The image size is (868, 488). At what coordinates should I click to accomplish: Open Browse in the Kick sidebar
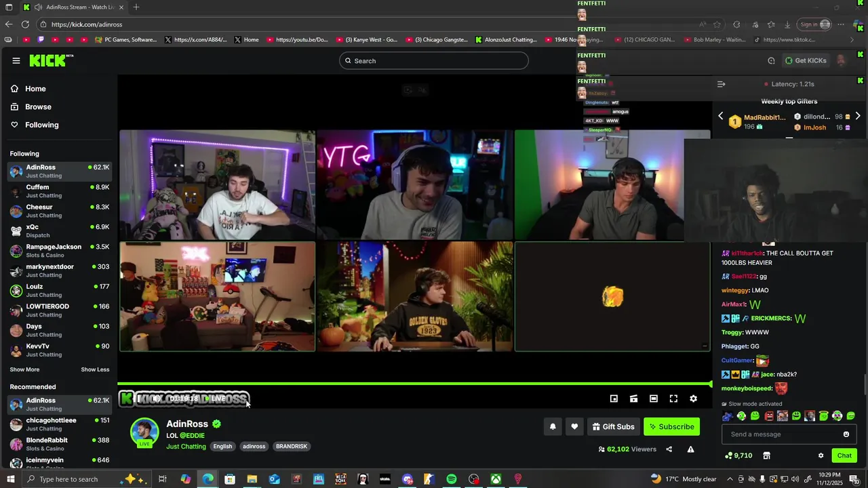click(x=38, y=107)
